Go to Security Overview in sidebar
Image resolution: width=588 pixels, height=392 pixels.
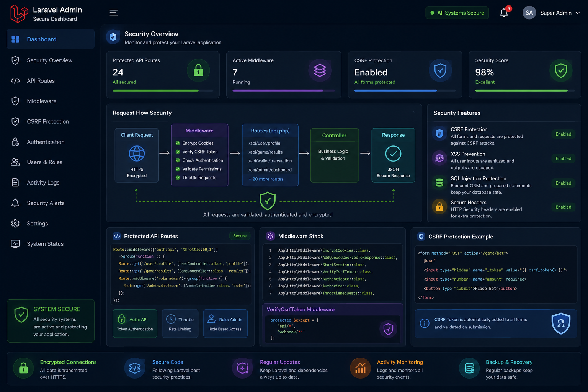(x=51, y=60)
